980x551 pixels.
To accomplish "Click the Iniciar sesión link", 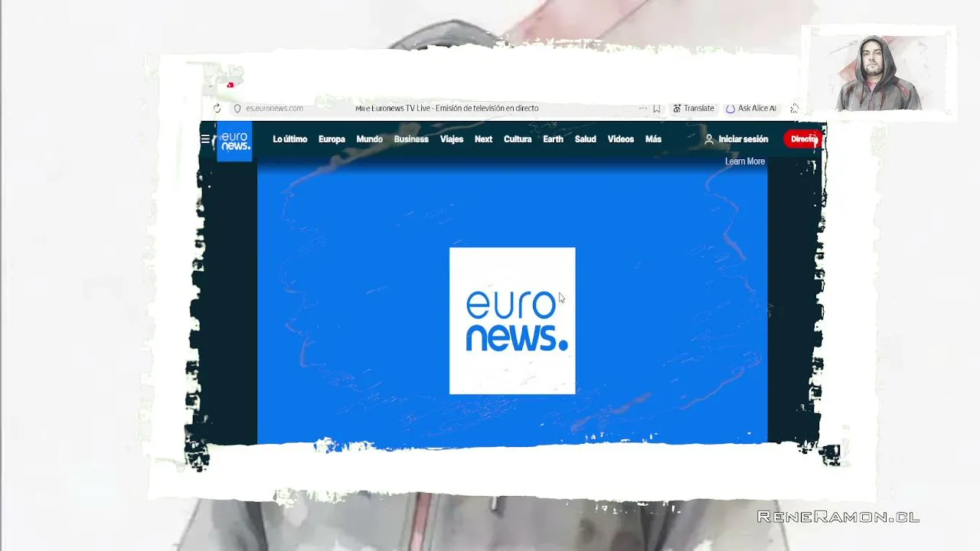I will point(743,139).
